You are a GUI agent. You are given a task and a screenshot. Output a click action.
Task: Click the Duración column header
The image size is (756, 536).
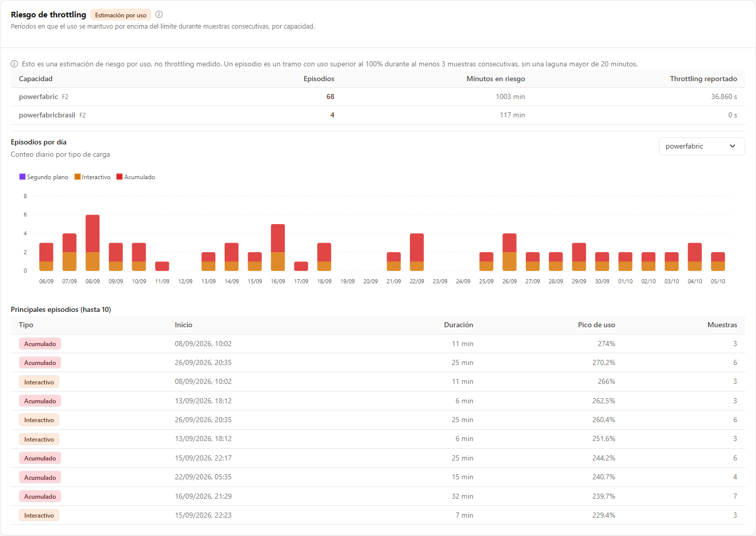458,325
